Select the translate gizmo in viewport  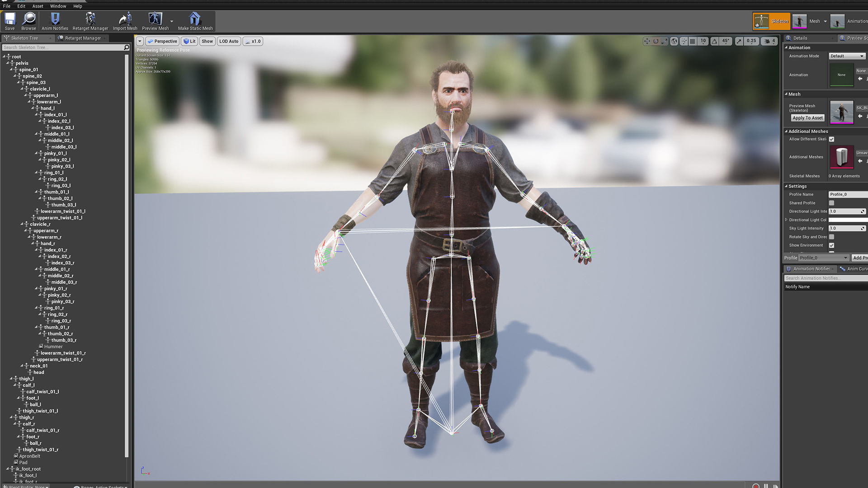click(647, 41)
